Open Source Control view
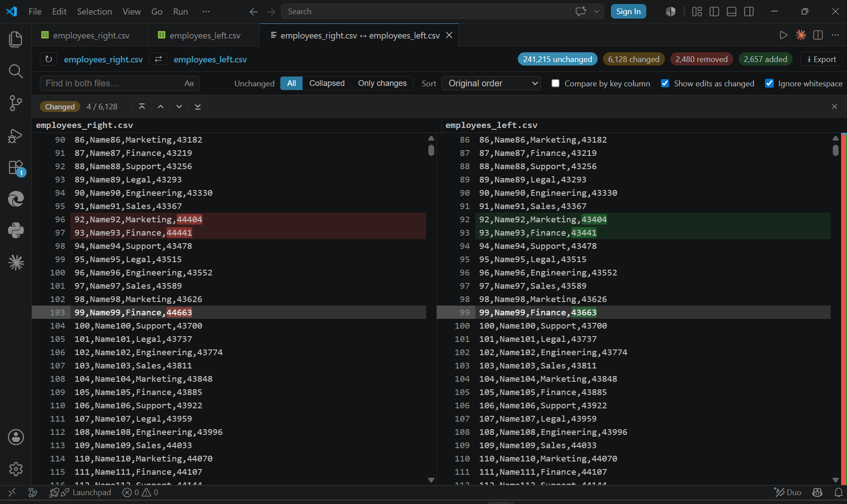Viewport: 847px width, 504px height. [16, 103]
